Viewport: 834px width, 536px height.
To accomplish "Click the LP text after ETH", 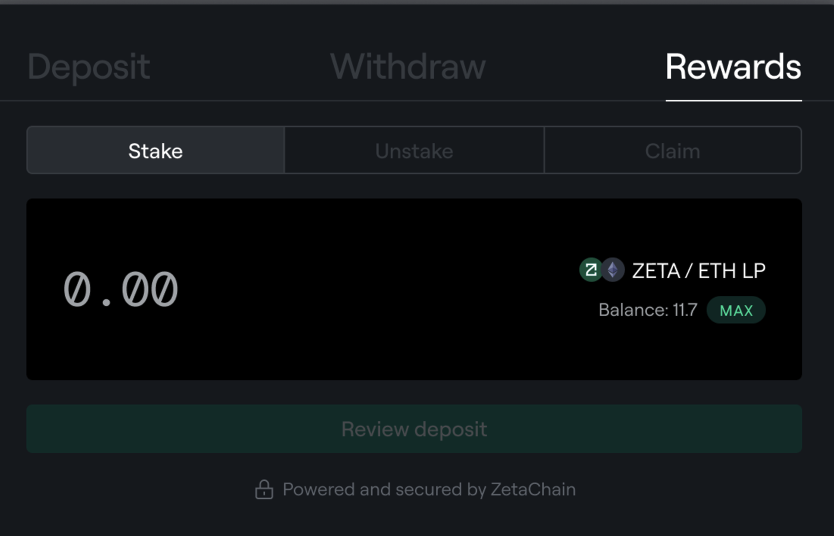I will (x=753, y=270).
